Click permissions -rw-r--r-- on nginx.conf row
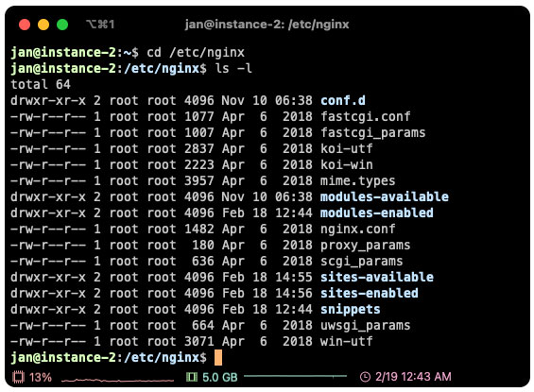This screenshot has width=534, height=392. [48, 230]
